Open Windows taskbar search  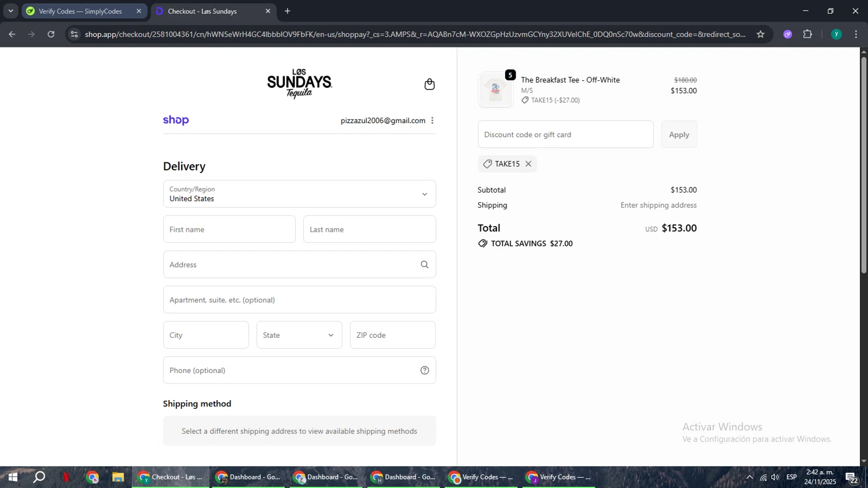click(39, 477)
